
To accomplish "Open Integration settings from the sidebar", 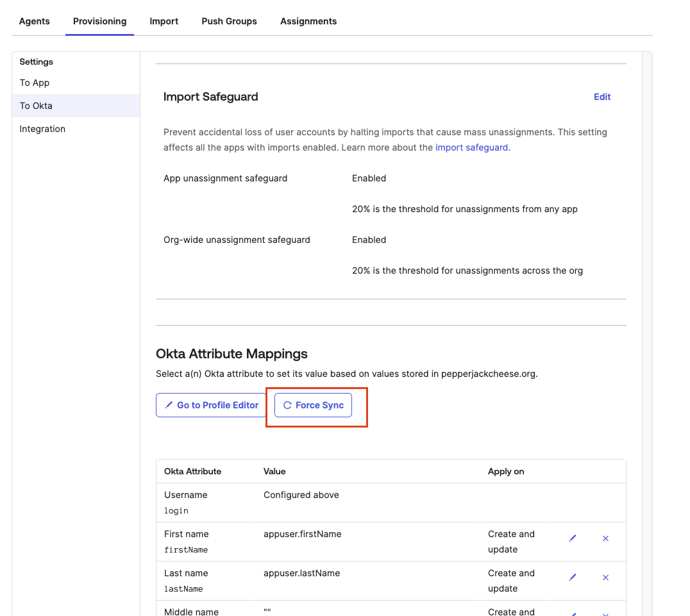I will 42,129.
